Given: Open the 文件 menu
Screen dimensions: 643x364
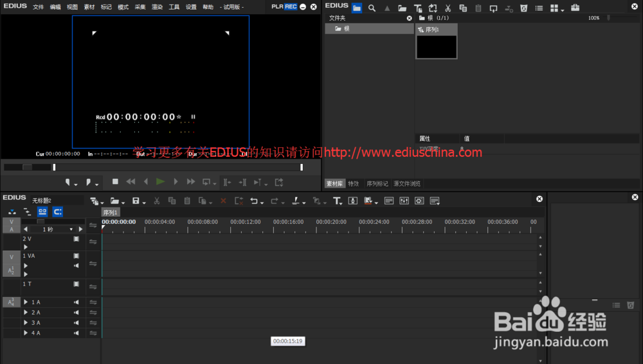Looking at the screenshot, I should coord(38,7).
